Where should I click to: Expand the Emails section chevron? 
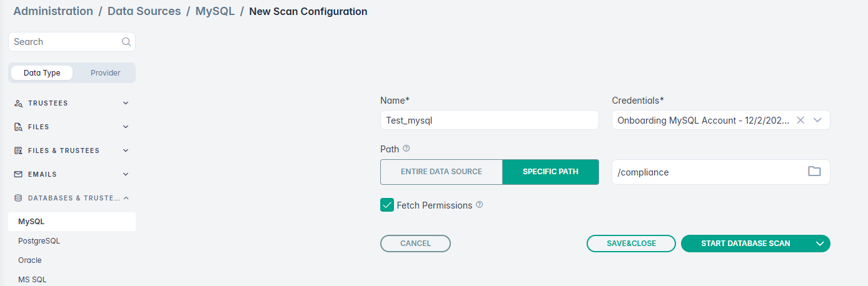[126, 174]
